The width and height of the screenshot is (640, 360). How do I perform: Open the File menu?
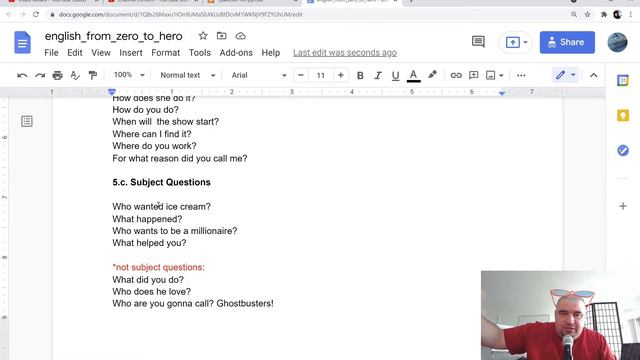tap(51, 53)
